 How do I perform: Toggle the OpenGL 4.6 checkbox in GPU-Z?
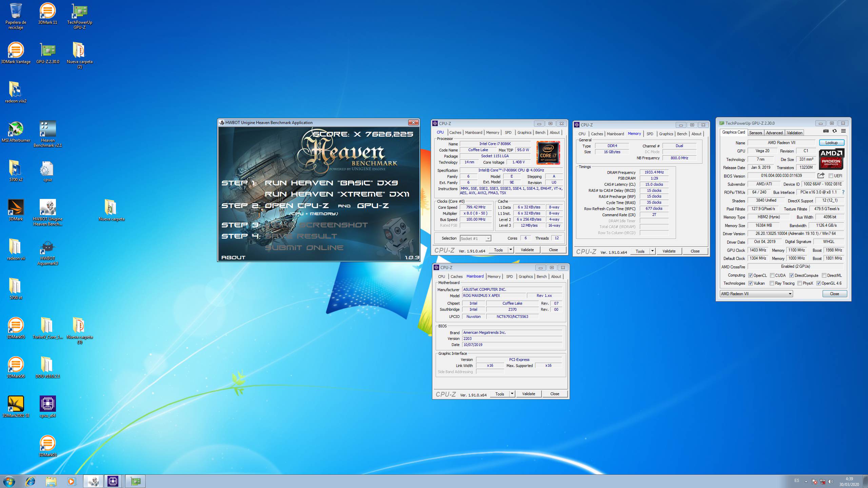[818, 283]
